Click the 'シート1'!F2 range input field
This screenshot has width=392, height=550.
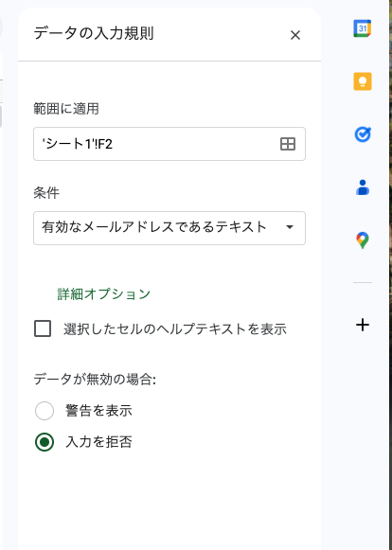tap(169, 144)
